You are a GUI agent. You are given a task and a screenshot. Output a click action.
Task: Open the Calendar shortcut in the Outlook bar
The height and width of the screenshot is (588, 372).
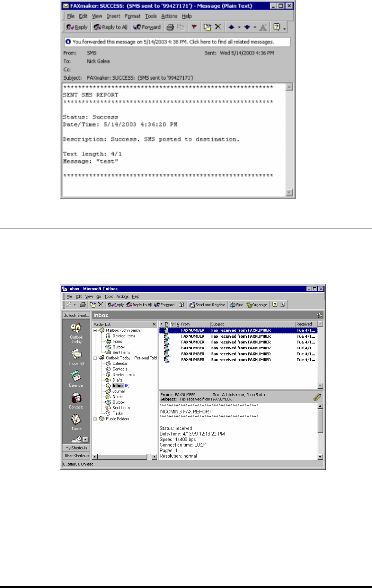pos(76,379)
